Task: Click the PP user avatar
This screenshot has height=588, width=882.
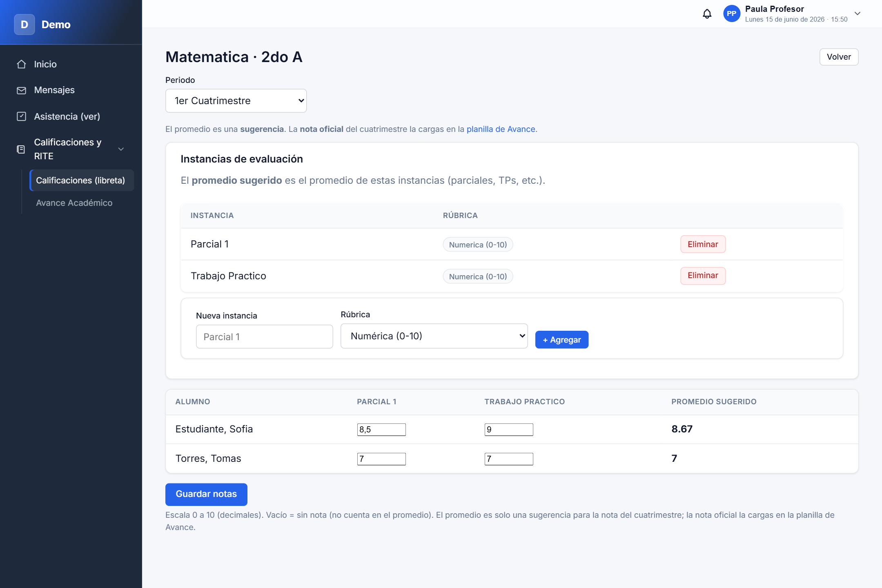Action: tap(731, 14)
